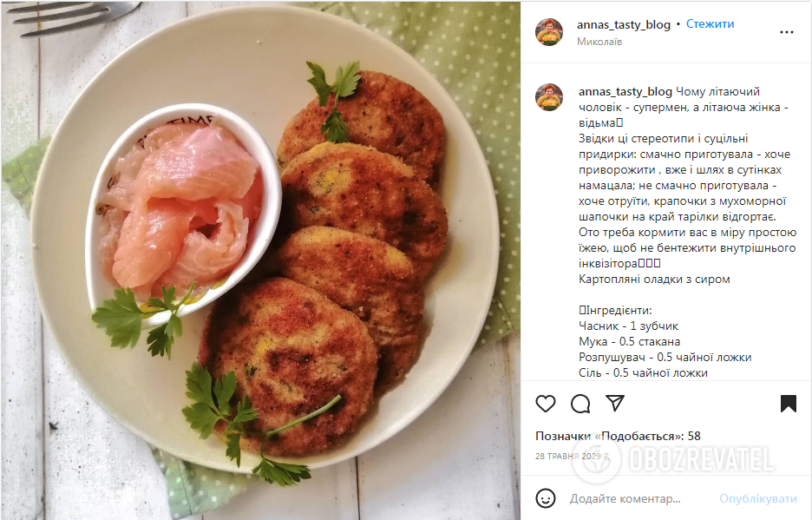Open the annas_tasty_blog username in the header
Image resolution: width=812 pixels, height=520 pixels.
click(624, 24)
